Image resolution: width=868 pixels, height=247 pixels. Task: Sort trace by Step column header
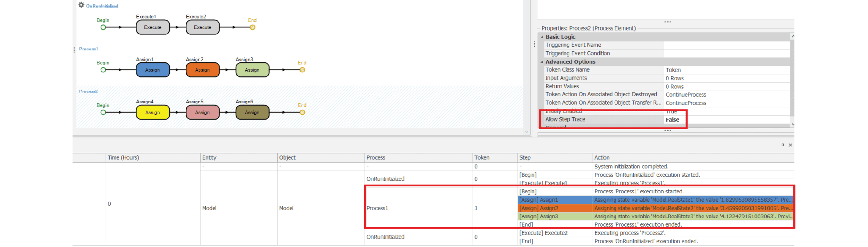coord(555,158)
